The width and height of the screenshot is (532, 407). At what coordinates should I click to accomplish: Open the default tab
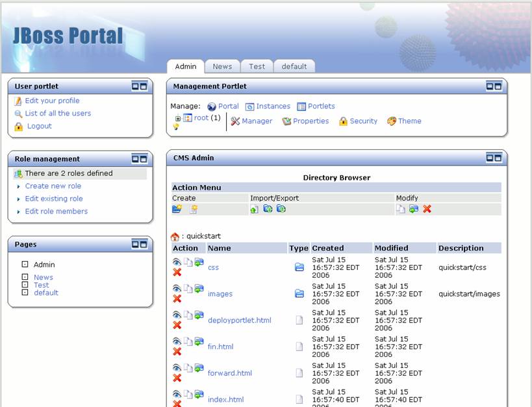pyautogui.click(x=294, y=66)
